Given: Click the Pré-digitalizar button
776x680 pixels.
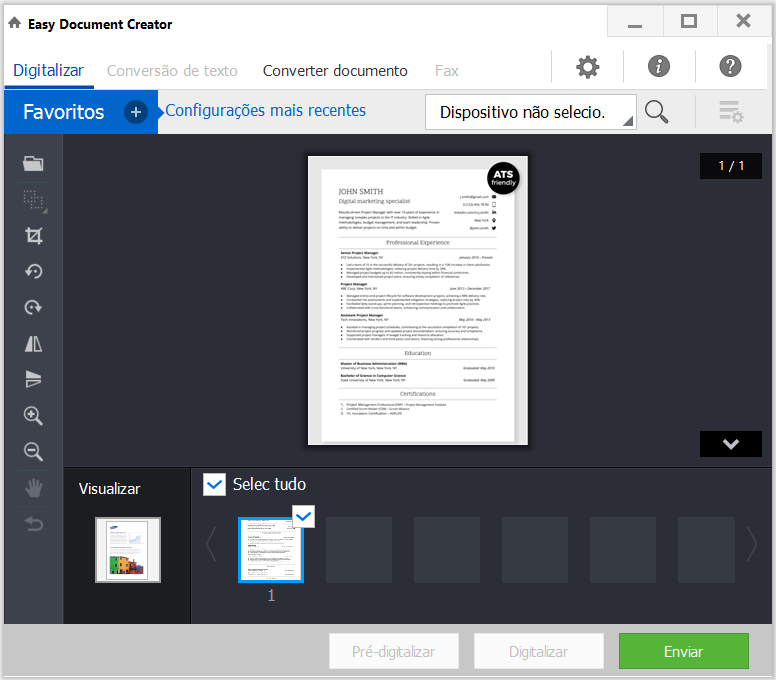Looking at the screenshot, I should click(394, 651).
